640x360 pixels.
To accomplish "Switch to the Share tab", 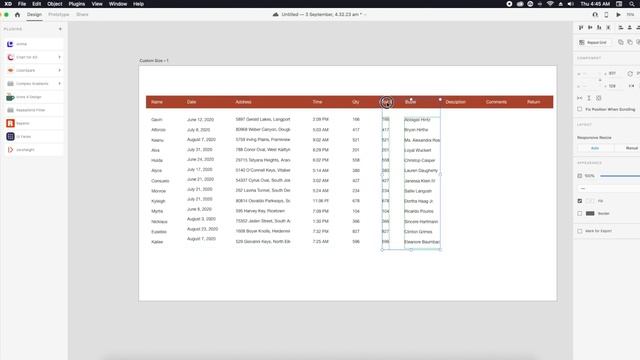I will (x=82, y=15).
